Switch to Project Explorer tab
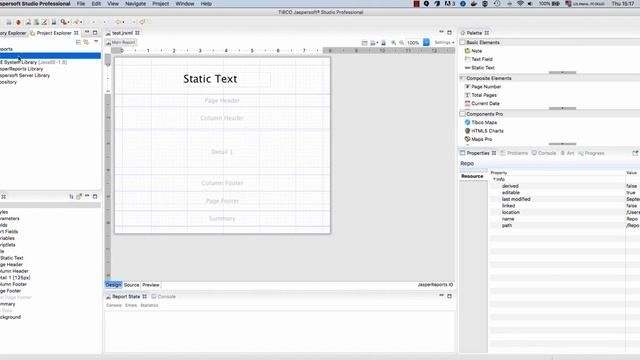 click(54, 33)
